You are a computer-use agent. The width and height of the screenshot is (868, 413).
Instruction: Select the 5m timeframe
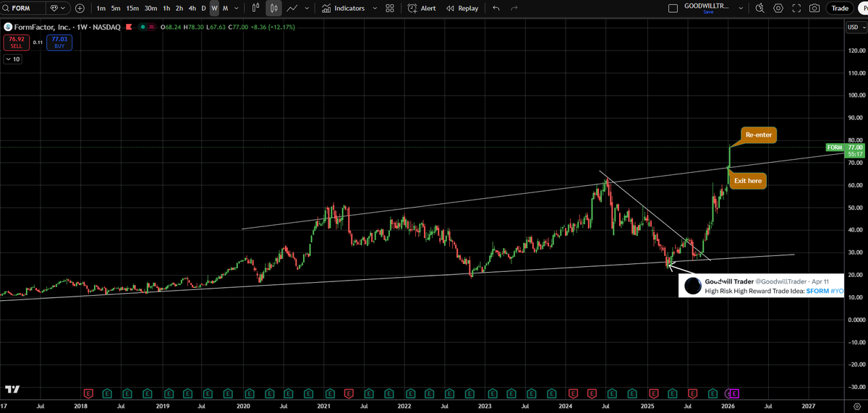tap(116, 9)
